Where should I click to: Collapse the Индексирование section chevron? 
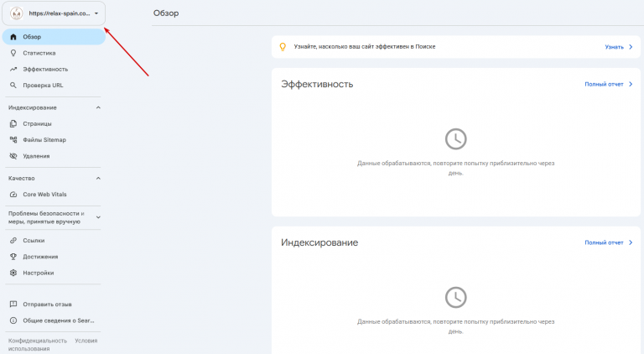click(x=98, y=107)
